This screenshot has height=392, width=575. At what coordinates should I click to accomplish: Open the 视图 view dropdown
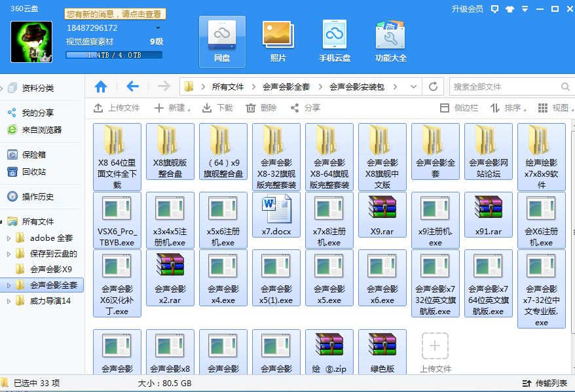click(555, 108)
